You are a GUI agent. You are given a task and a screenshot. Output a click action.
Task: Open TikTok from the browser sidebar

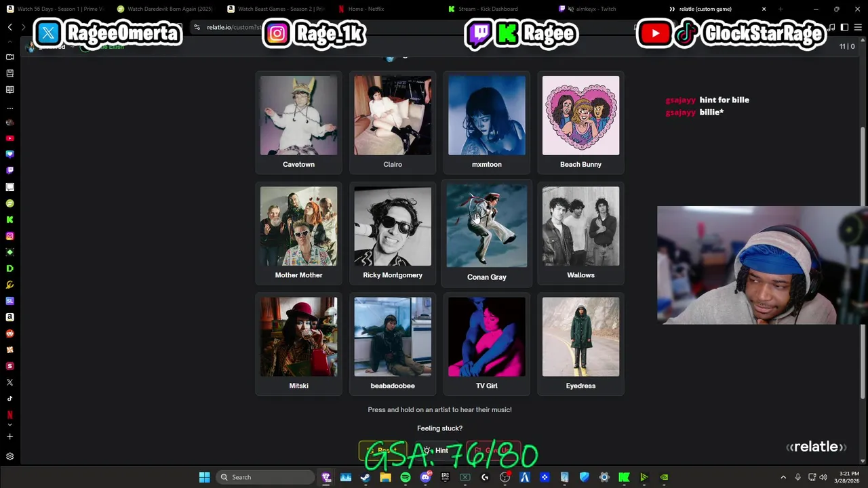point(9,399)
